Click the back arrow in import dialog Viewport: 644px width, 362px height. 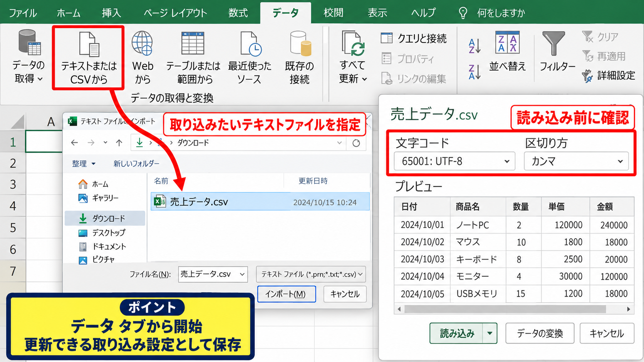74,143
